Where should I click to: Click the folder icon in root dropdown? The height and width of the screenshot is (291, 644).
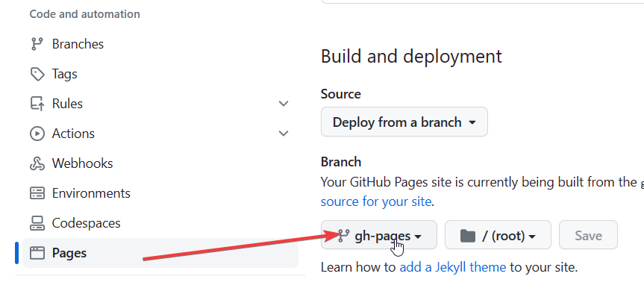(468, 236)
